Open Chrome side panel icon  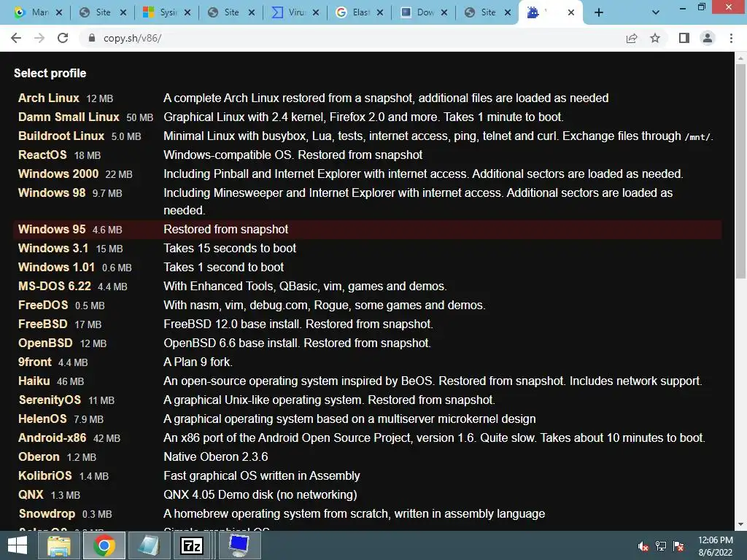pyautogui.click(x=684, y=38)
